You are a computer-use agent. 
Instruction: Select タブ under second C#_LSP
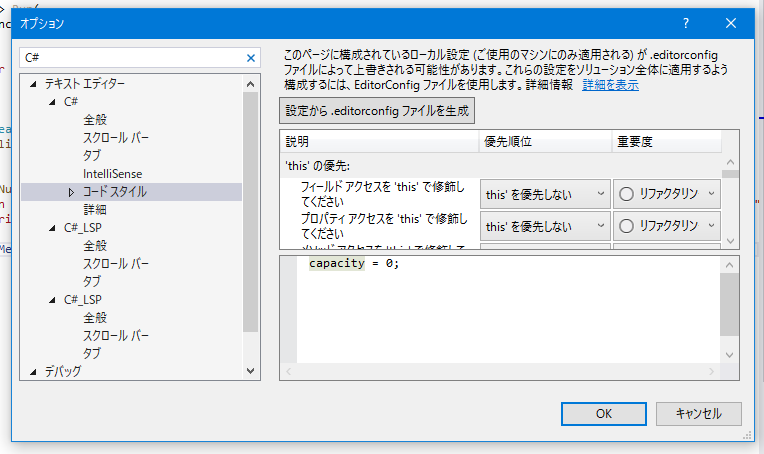(92, 354)
